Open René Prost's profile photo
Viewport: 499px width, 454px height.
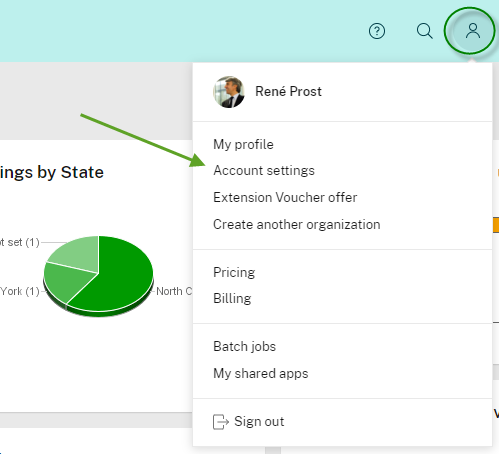(x=229, y=92)
